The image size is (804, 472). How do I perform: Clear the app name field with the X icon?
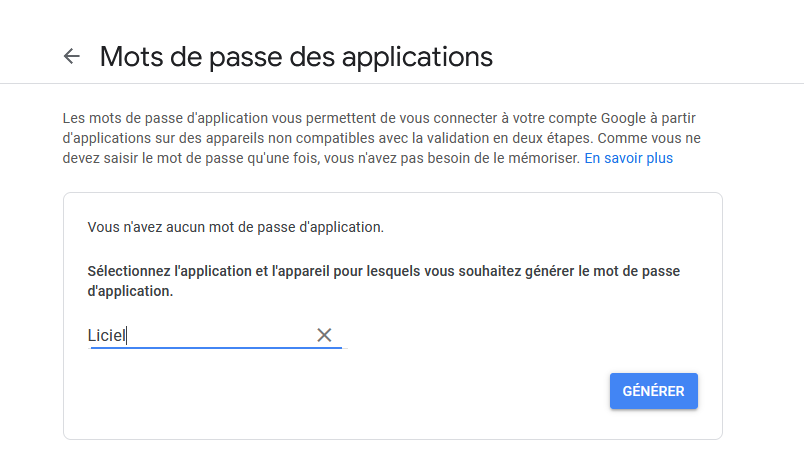[x=324, y=335]
